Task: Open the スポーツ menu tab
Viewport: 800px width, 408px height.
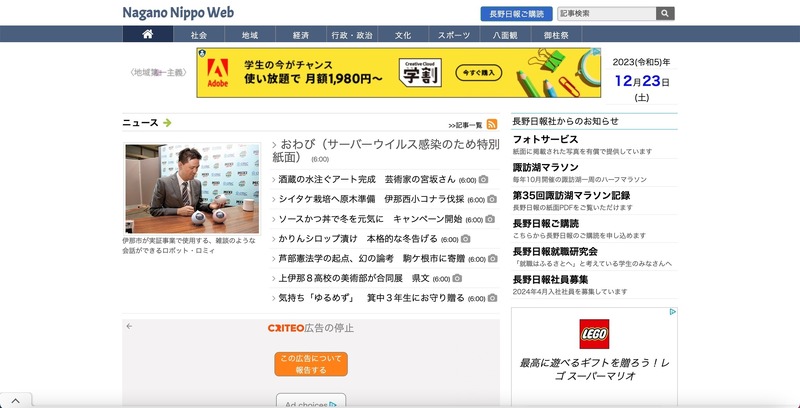Action: 454,35
